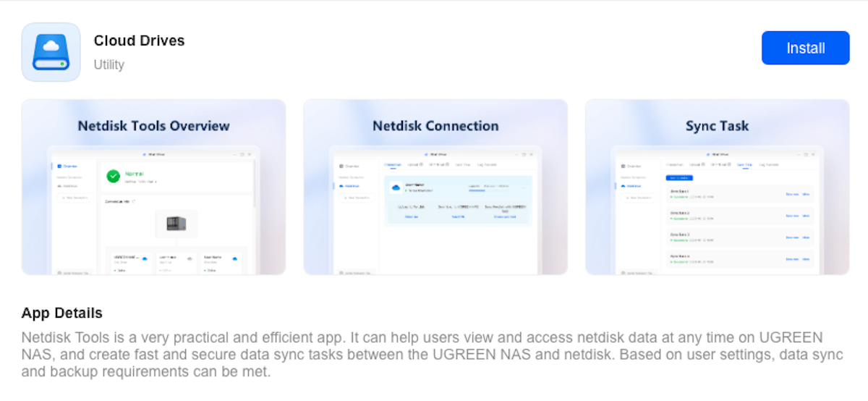Click the "Sync Task" heading text
Viewport: 868px width, 401px height.
pos(717,126)
